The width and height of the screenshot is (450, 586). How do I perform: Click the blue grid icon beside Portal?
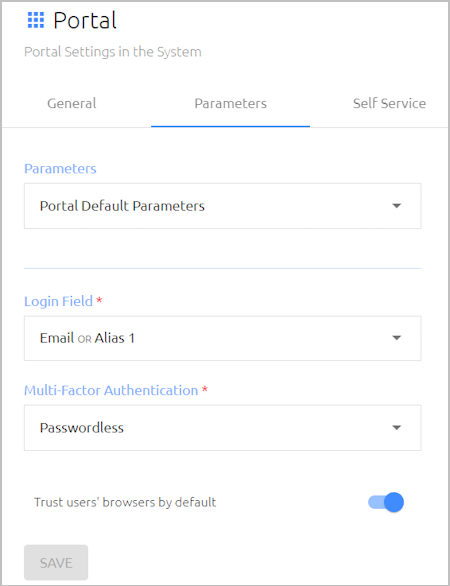36,20
